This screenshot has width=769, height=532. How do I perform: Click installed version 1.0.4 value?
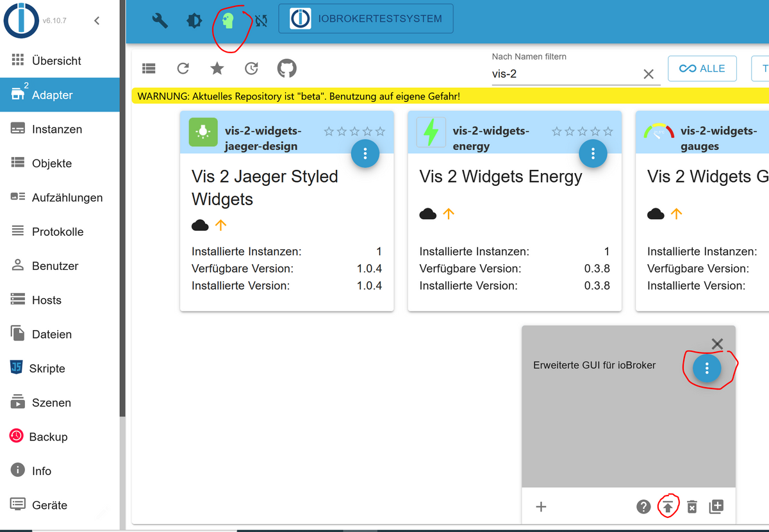click(x=370, y=285)
